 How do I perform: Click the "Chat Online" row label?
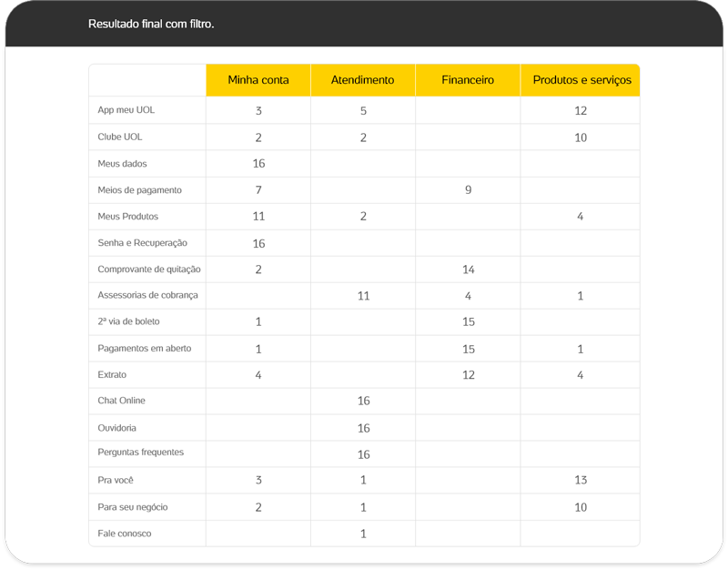(x=121, y=401)
